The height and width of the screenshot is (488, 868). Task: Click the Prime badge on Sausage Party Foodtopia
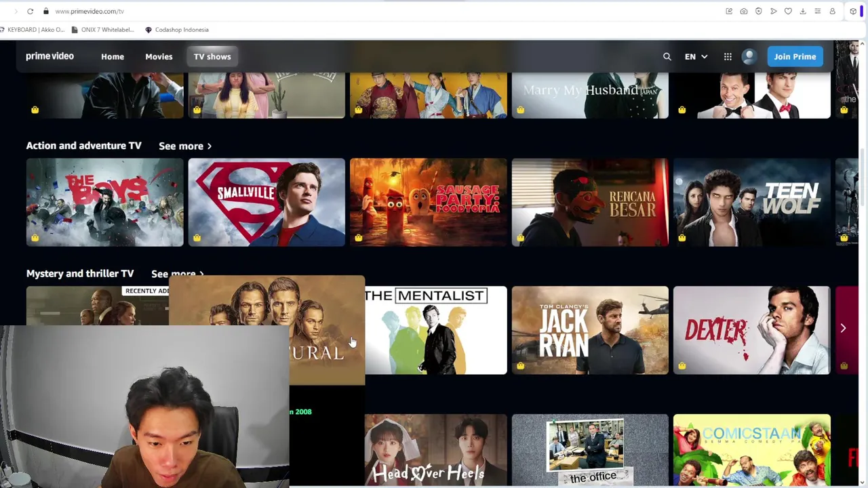[358, 238]
